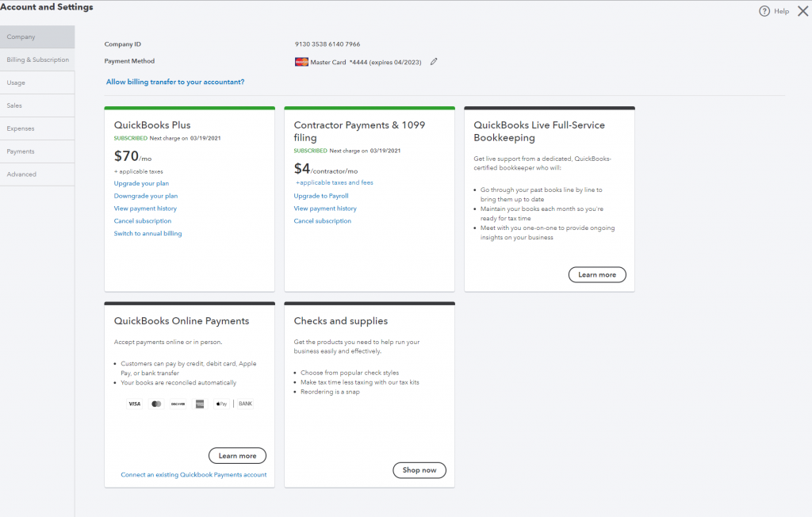Image resolution: width=812 pixels, height=517 pixels.
Task: Select the Expenses tab
Action: point(37,128)
